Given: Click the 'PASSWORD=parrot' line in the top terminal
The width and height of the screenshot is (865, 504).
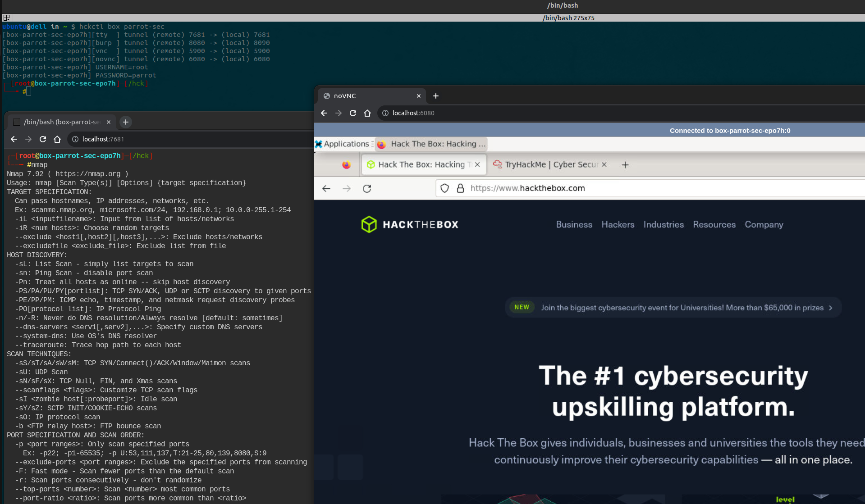Looking at the screenshot, I should 79,75.
